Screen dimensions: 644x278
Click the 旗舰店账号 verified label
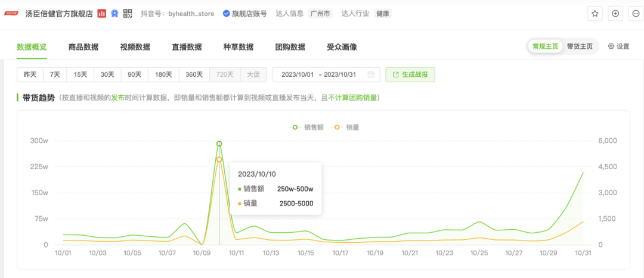[x=244, y=13]
